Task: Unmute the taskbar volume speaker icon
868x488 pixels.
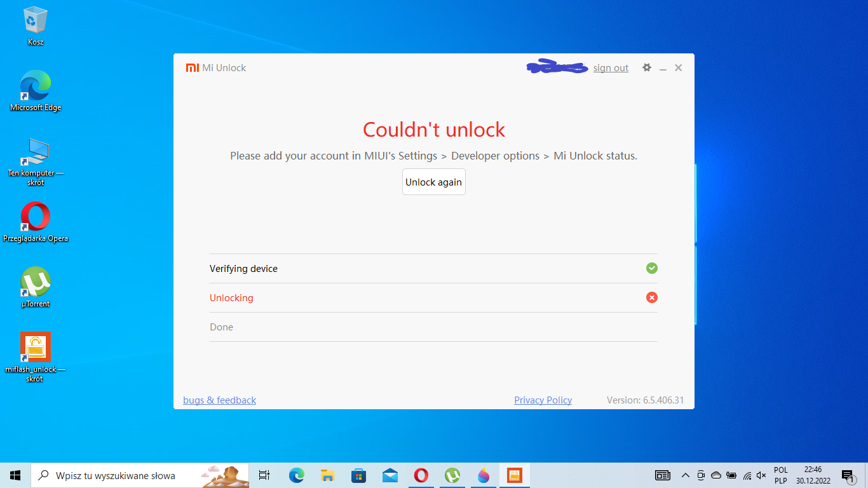Action: point(761,475)
